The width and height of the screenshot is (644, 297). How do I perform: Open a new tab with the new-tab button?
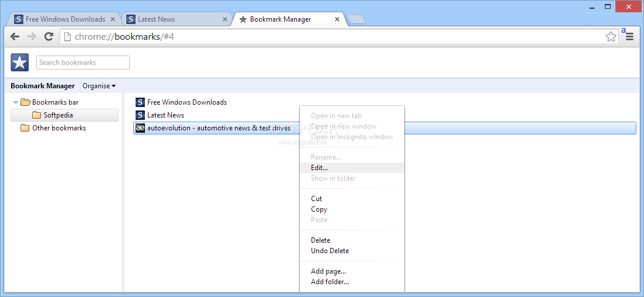tap(356, 19)
